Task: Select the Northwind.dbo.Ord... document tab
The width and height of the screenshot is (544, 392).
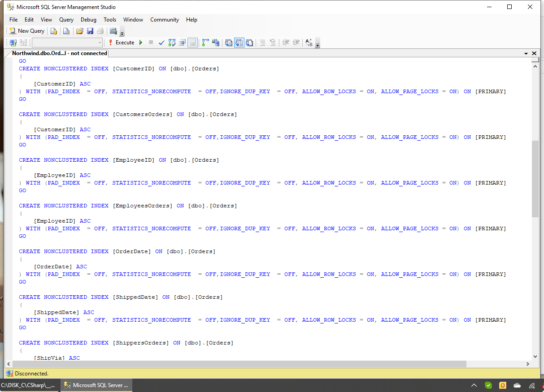Action: [x=59, y=53]
